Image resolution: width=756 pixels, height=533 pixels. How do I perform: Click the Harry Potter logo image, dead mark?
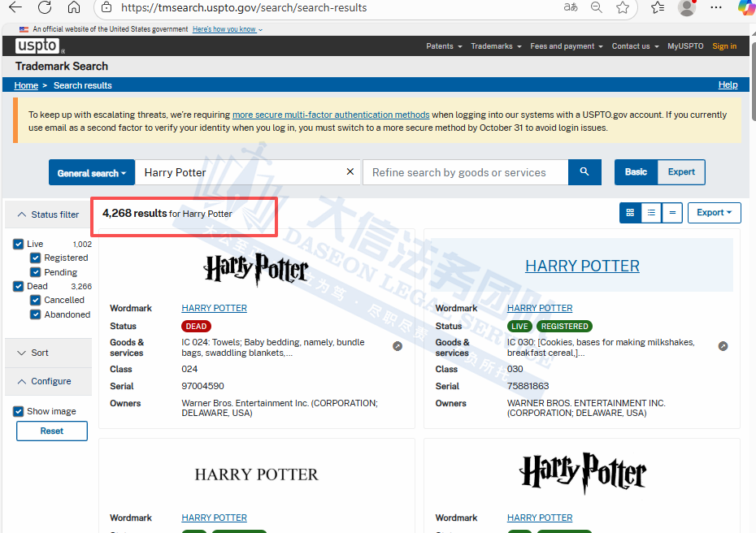pyautogui.click(x=256, y=270)
